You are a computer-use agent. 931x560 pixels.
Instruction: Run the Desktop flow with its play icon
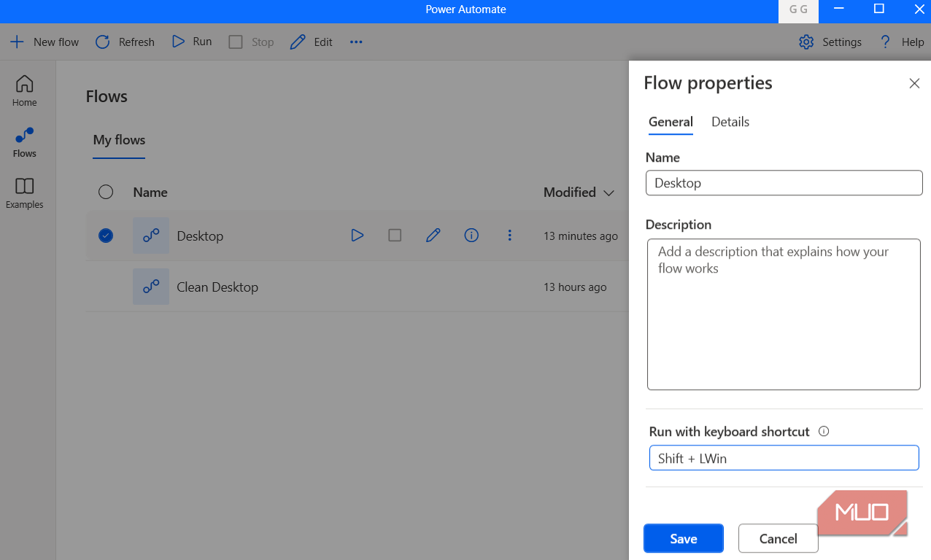[358, 236]
